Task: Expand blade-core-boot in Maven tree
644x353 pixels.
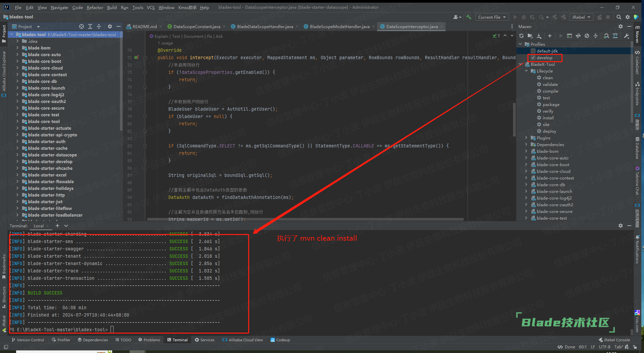Action: click(526, 164)
